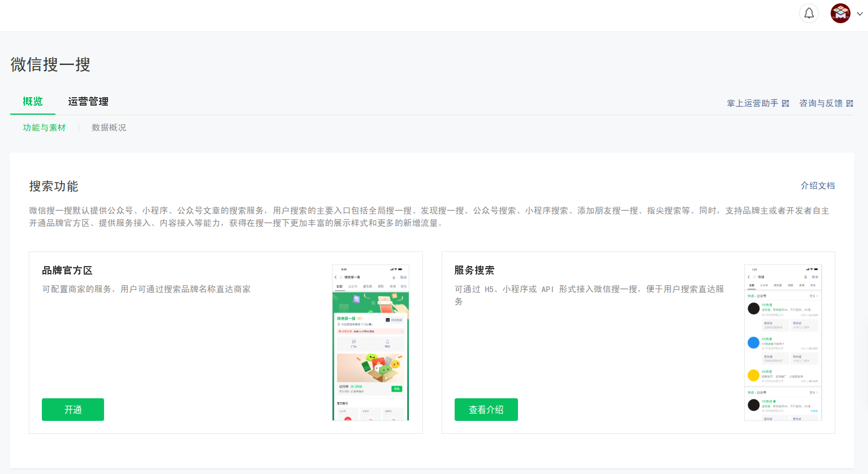Click the 搜索功能 section heading
The width and height of the screenshot is (868, 474).
click(54, 186)
